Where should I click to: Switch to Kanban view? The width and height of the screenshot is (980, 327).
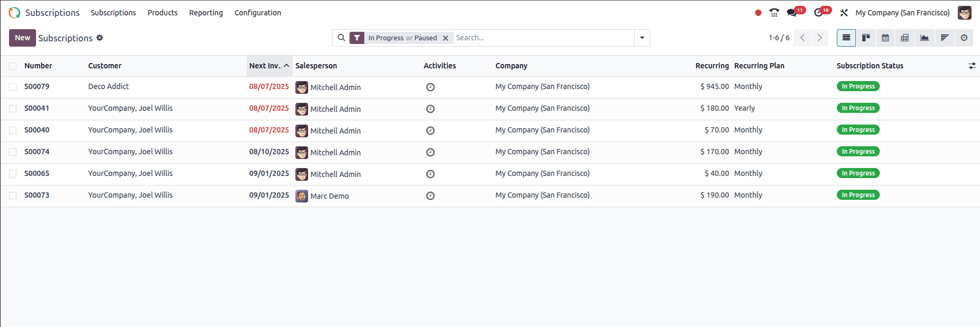coord(866,38)
